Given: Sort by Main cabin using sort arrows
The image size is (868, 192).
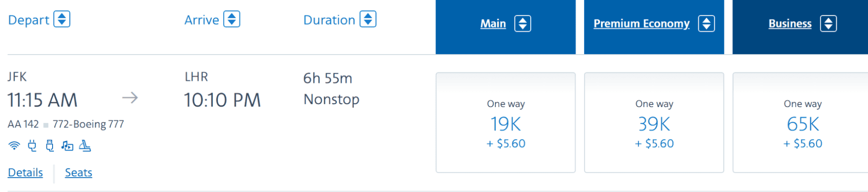Looking at the screenshot, I should tap(522, 24).
